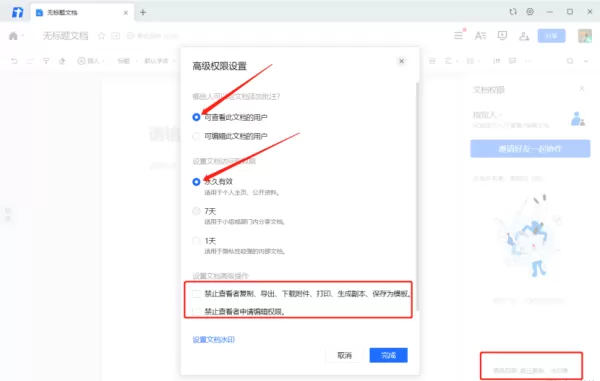Click the Tencent Docs app logo

[17, 12]
